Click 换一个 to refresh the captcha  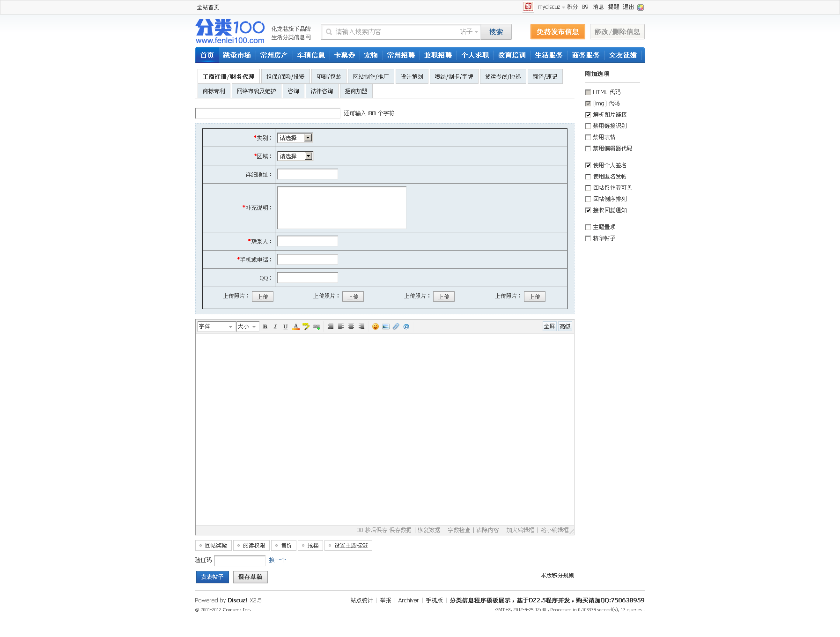(x=277, y=560)
